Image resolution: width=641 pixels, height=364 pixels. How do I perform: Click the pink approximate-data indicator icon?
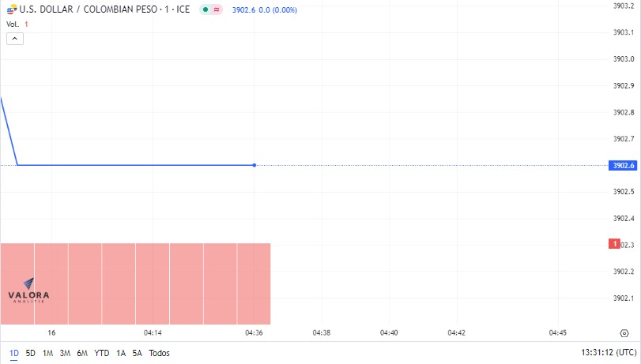click(217, 9)
